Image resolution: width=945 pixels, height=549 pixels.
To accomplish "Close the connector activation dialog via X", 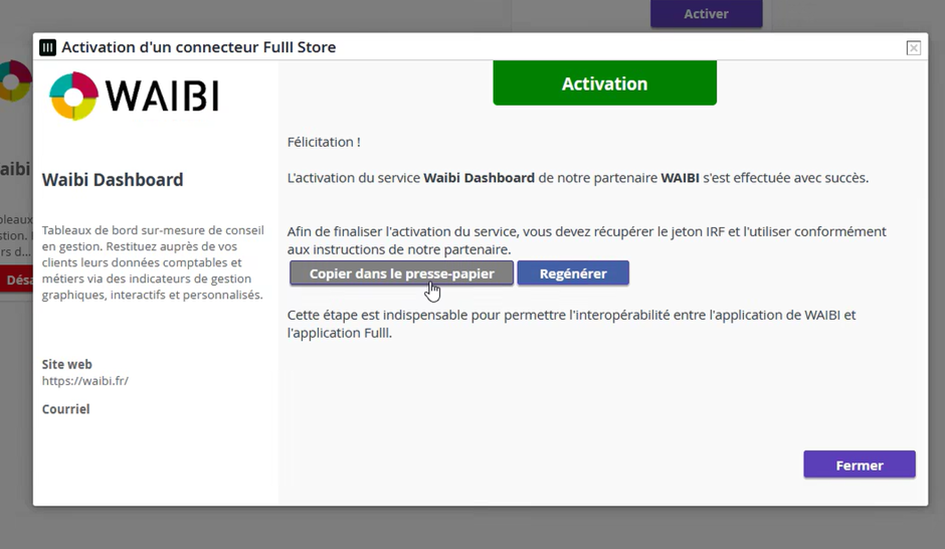I will [x=914, y=48].
